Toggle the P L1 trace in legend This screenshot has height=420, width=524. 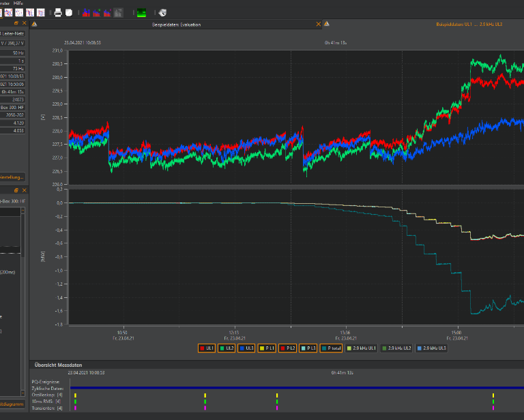pyautogui.click(x=267, y=348)
